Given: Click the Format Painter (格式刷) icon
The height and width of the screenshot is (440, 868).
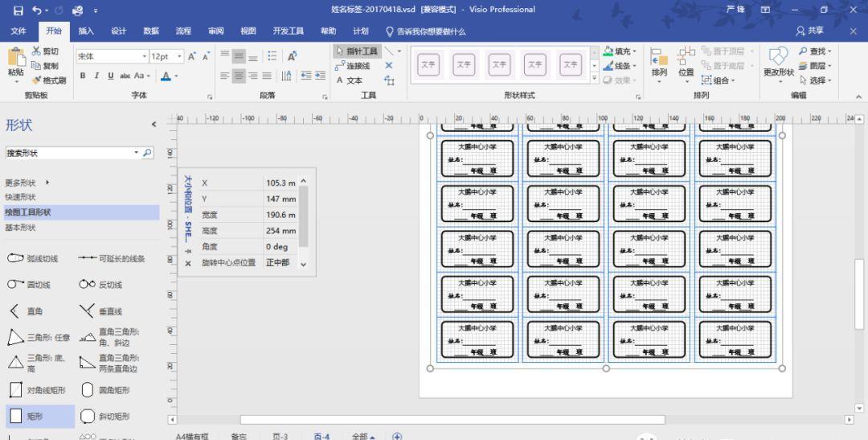Looking at the screenshot, I should tap(37, 80).
